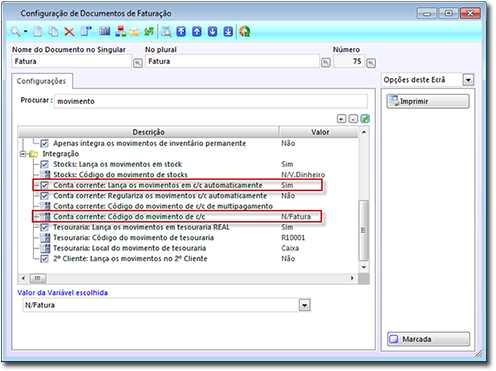
Task: Click the green arrows synchronize toolbar icon
Action: pyautogui.click(x=149, y=32)
